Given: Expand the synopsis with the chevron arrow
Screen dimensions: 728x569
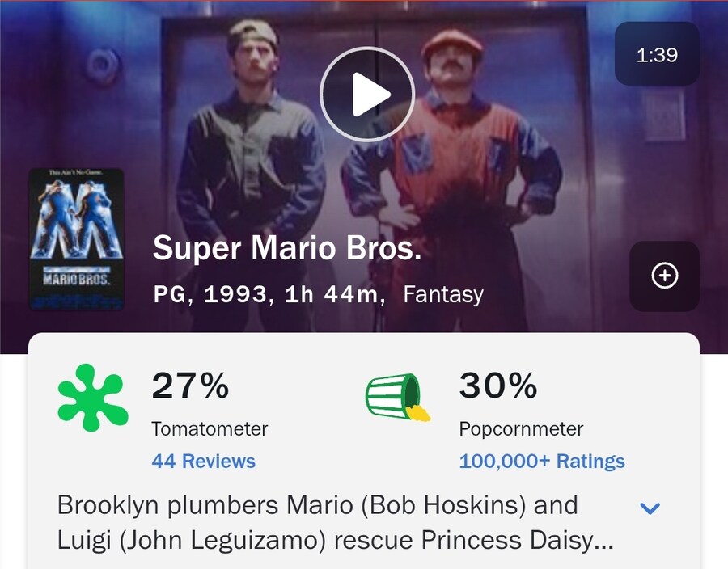Looking at the screenshot, I should [x=650, y=508].
